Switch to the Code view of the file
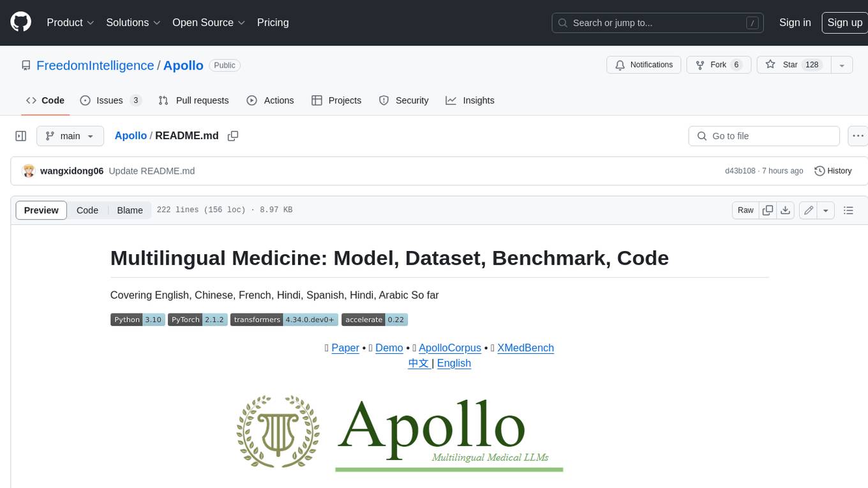The width and height of the screenshot is (868, 488). (x=87, y=210)
